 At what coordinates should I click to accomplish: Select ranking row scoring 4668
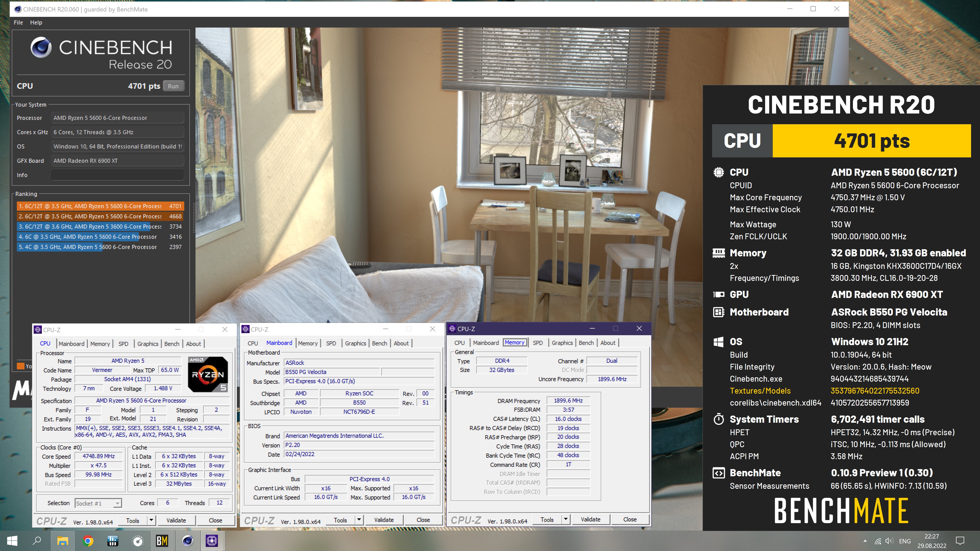[x=101, y=216]
